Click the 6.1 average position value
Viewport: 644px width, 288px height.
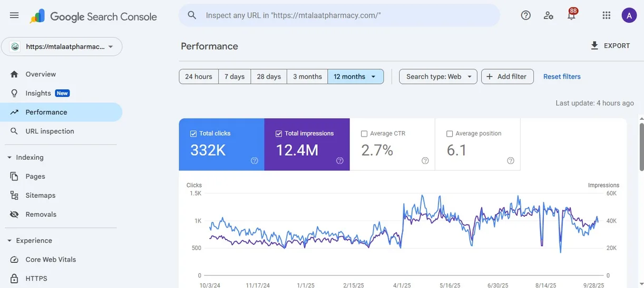(x=457, y=150)
